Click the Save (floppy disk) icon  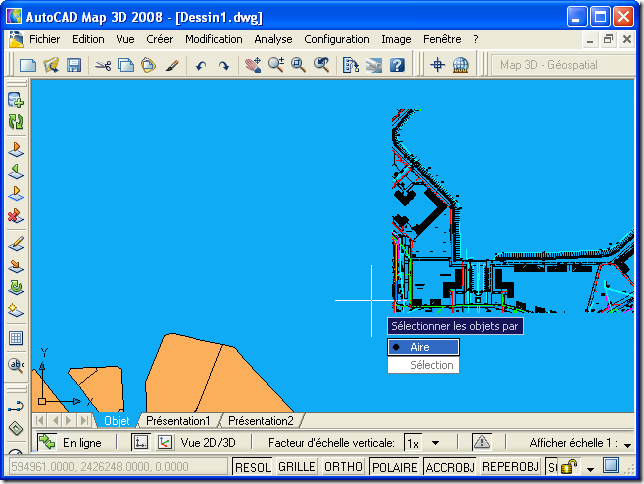pyautogui.click(x=73, y=65)
